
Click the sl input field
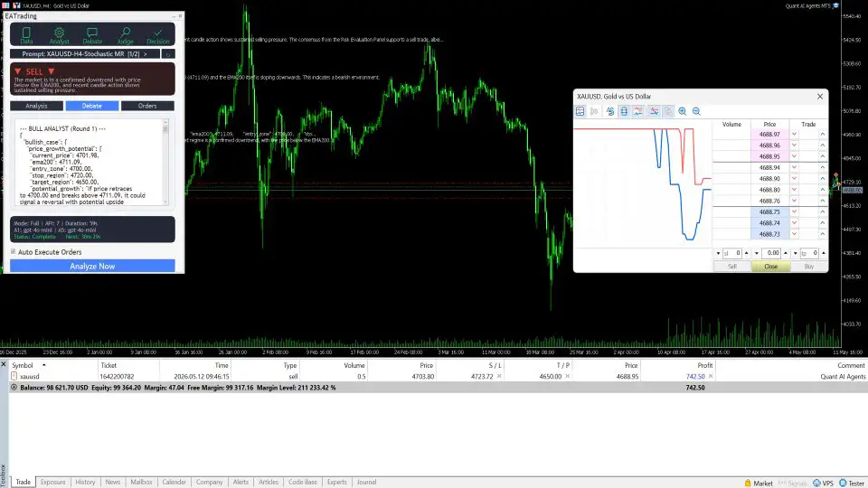tap(731, 253)
